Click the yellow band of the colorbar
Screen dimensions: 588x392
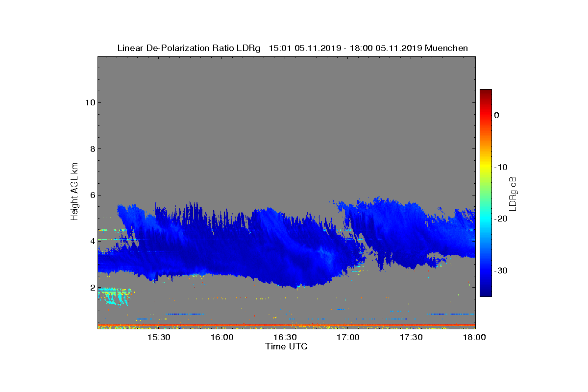(x=486, y=166)
